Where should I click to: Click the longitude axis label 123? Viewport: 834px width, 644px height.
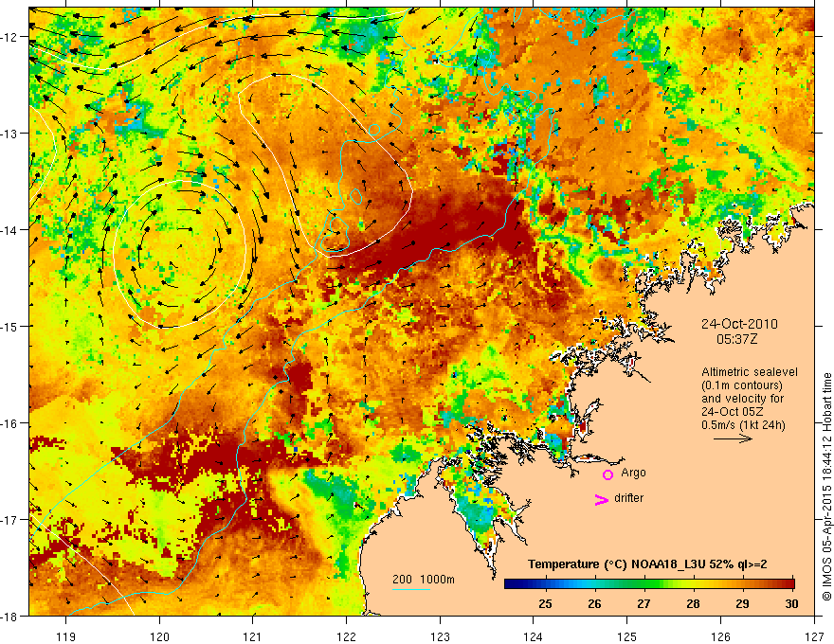click(440, 636)
